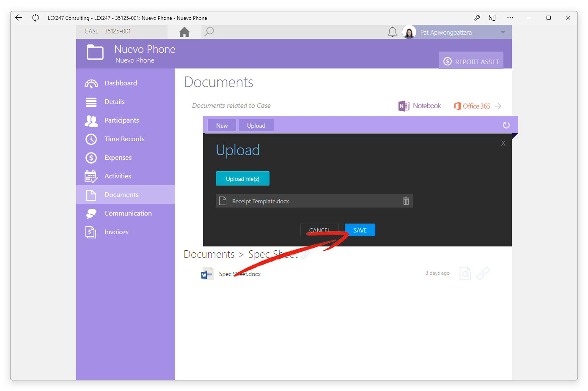Image resolution: width=588 pixels, height=391 pixels.
Task: Click the '3 days ago' timestamp
Action: [x=437, y=273]
